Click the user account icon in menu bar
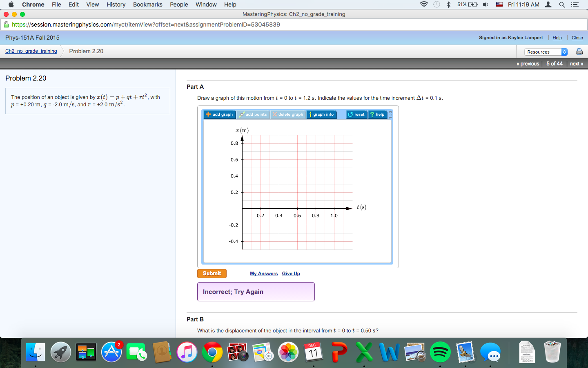Screen dimensions: 588x368 click(548, 4)
